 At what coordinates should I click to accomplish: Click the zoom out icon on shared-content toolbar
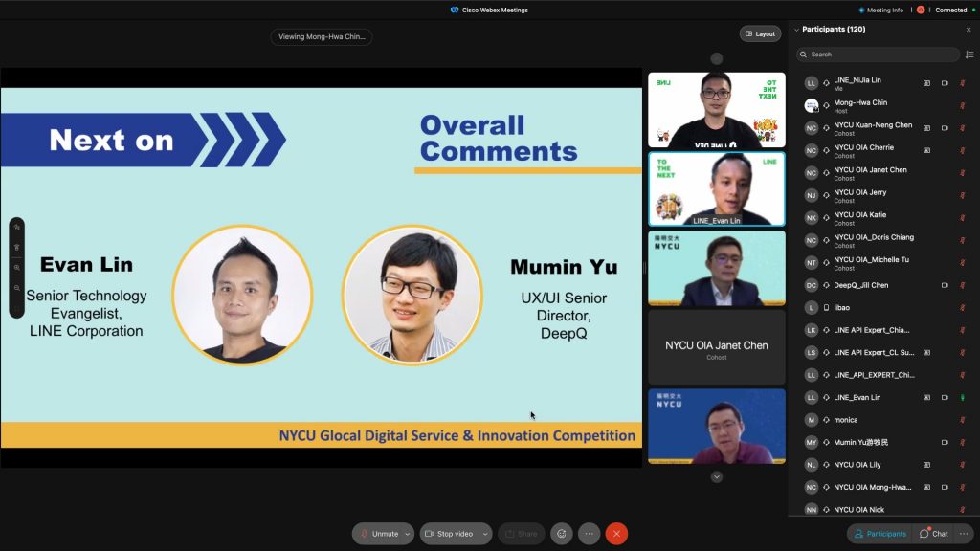[17, 288]
